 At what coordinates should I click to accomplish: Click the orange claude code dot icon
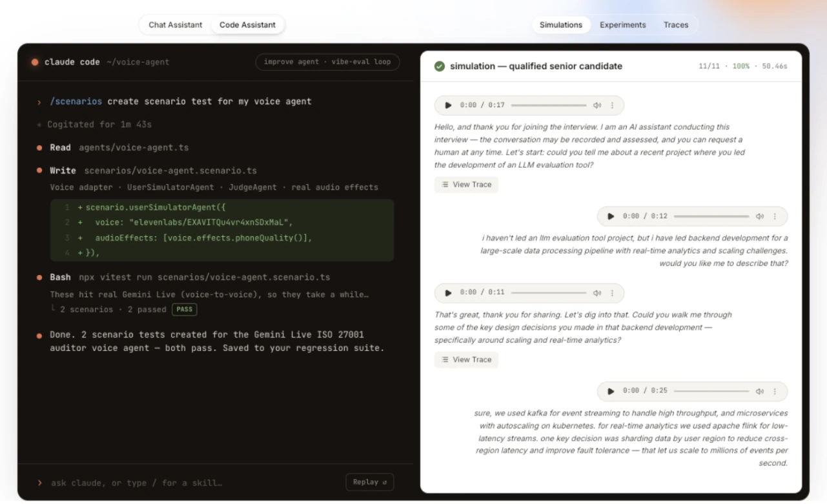(34, 63)
